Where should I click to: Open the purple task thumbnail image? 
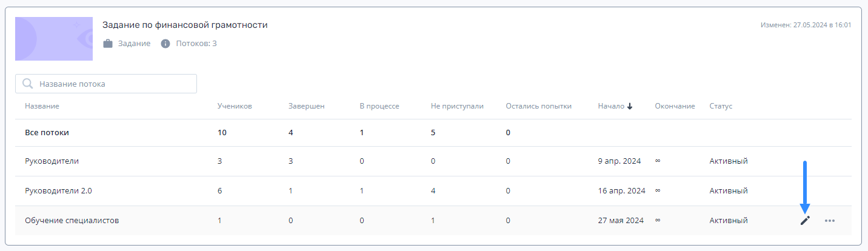click(x=54, y=39)
